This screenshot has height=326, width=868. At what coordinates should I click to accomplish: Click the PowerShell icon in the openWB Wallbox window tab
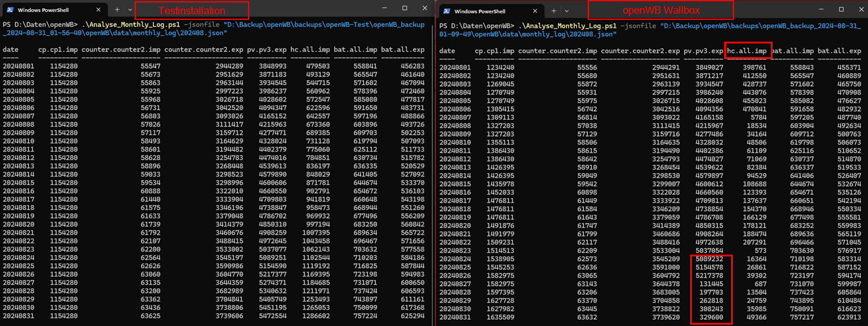pos(446,11)
